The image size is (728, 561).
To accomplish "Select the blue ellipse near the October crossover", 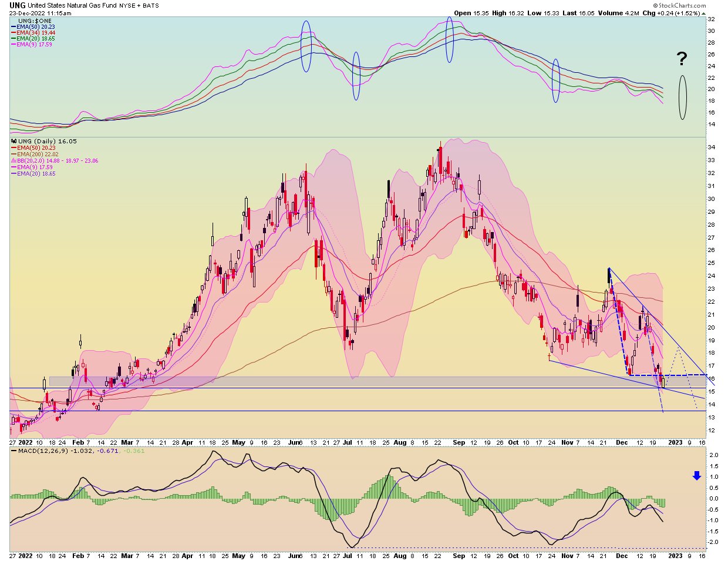I will pyautogui.click(x=556, y=80).
